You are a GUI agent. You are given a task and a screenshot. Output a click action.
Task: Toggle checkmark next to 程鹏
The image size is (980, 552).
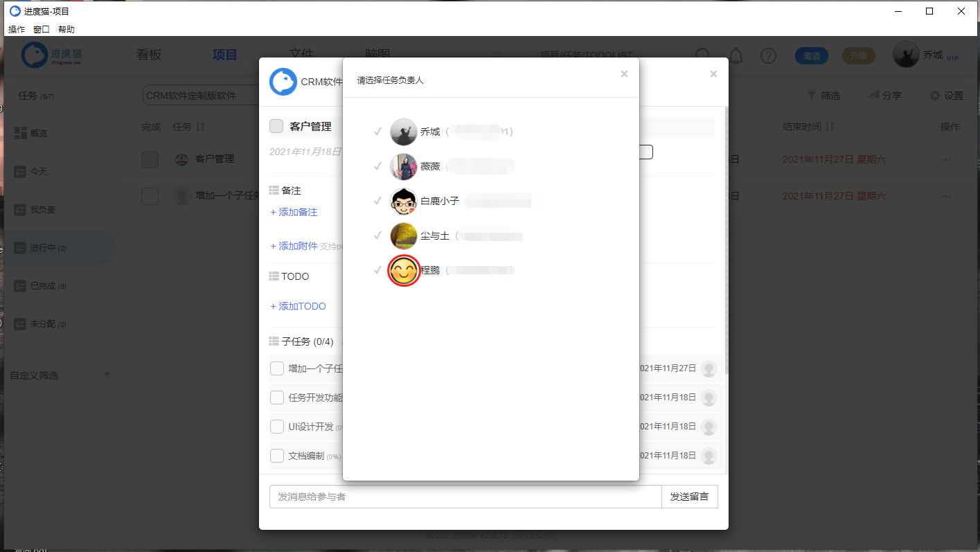click(x=377, y=269)
